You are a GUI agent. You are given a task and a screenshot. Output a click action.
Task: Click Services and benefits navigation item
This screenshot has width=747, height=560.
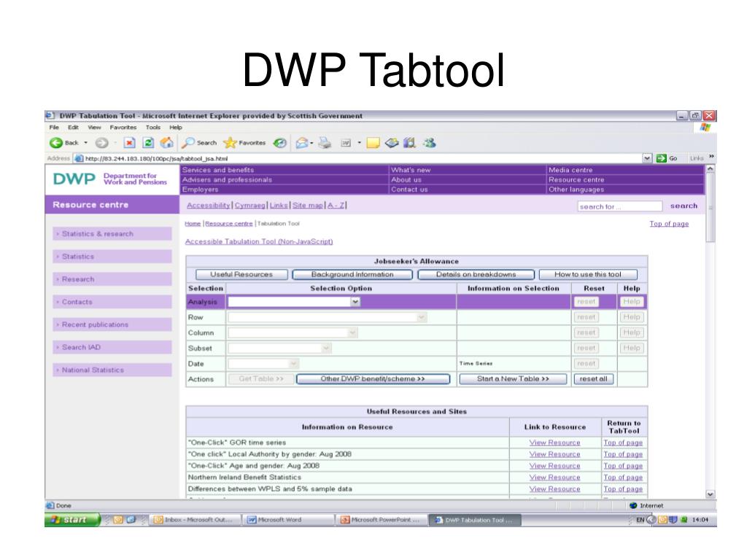(218, 170)
